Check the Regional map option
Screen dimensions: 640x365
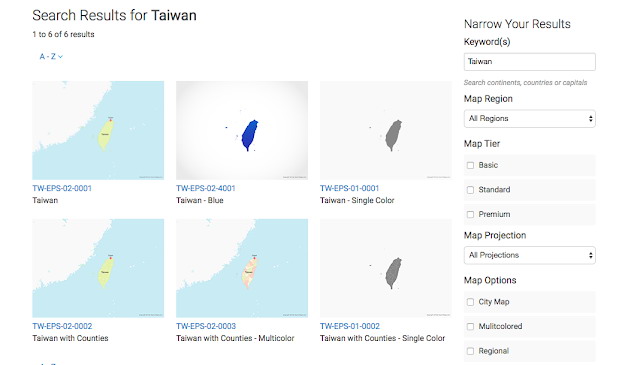pyautogui.click(x=470, y=351)
